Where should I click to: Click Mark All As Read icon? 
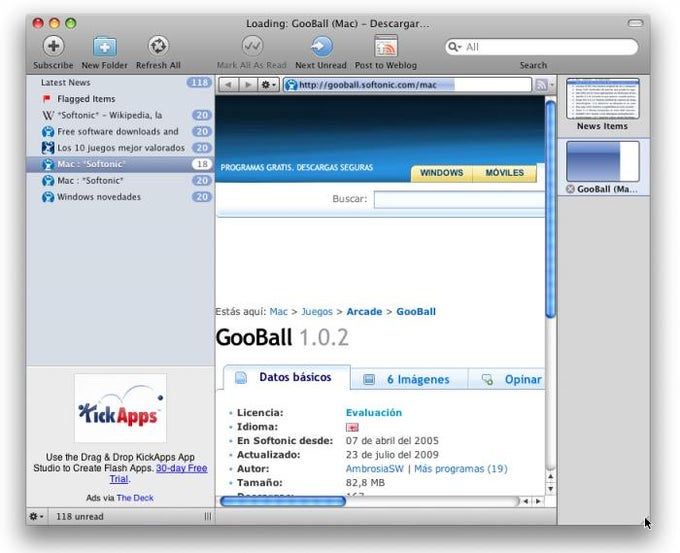tap(252, 46)
